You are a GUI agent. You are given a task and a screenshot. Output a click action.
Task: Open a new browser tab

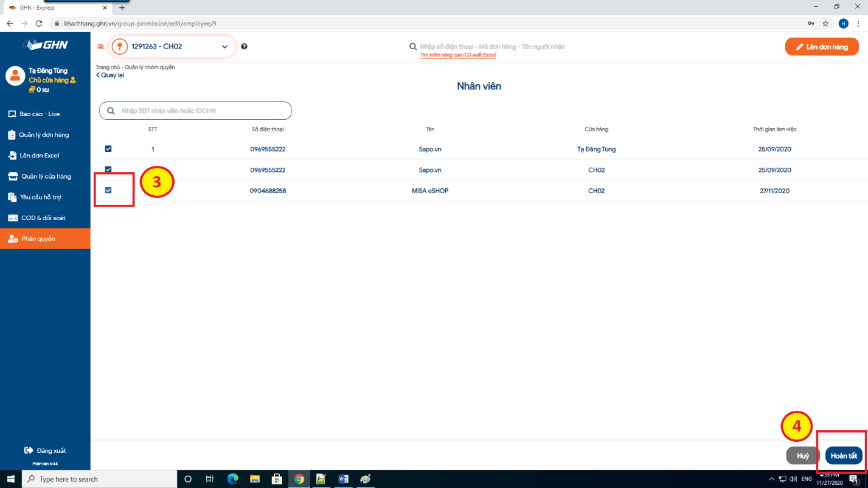click(122, 8)
